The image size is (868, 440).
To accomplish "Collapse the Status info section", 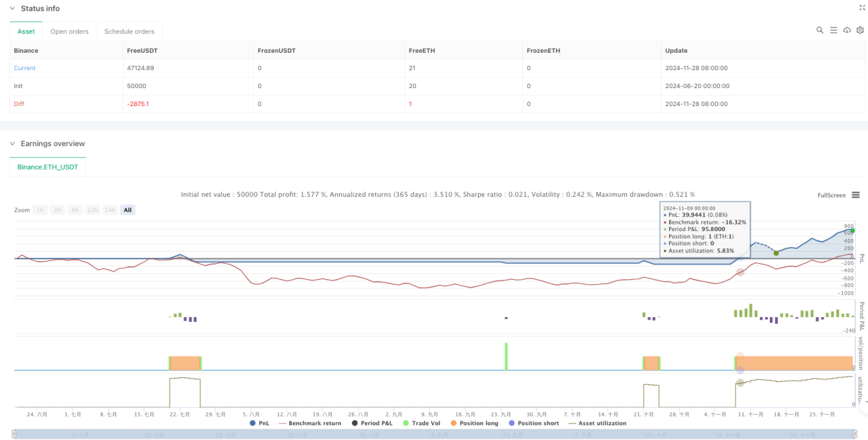I will click(11, 9).
